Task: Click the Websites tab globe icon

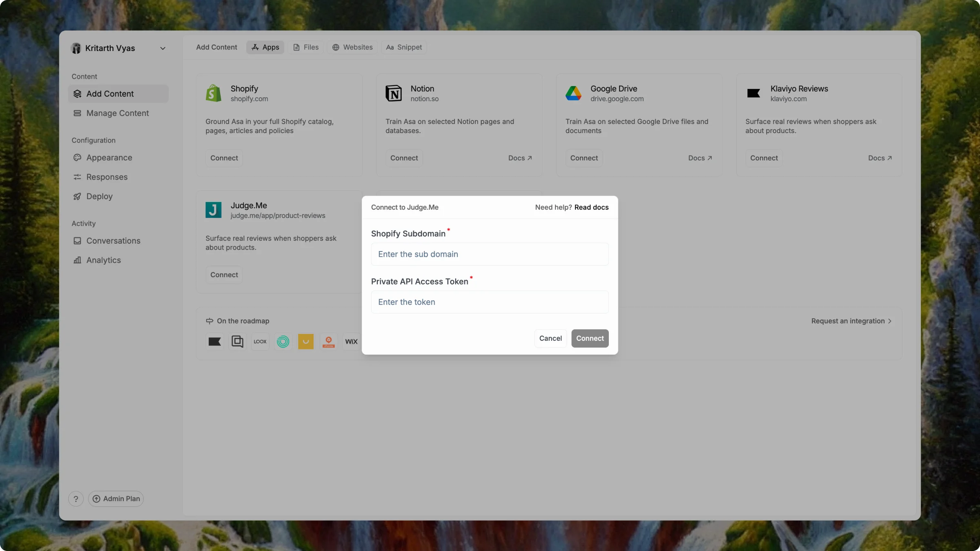Action: (336, 47)
